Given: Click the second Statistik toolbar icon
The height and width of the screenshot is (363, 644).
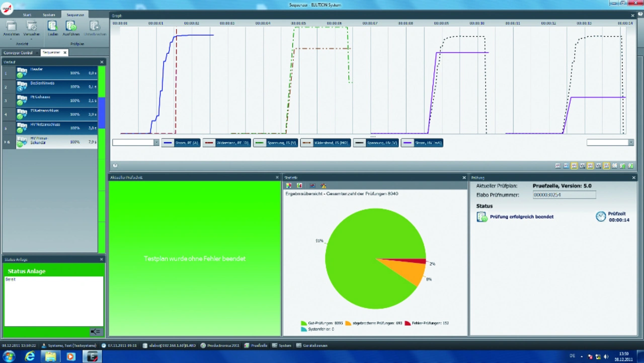Looking at the screenshot, I should click(x=299, y=186).
